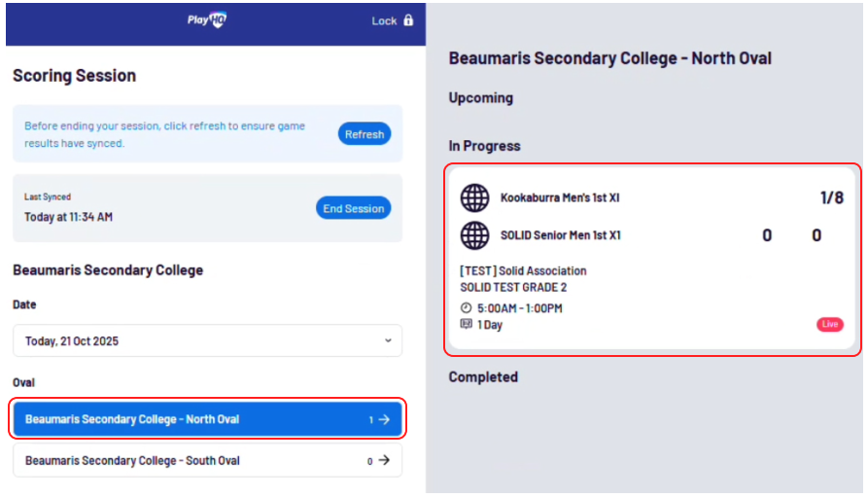
Task: Click SOLID Senior Men 1st XI team logo
Action: coord(474,235)
